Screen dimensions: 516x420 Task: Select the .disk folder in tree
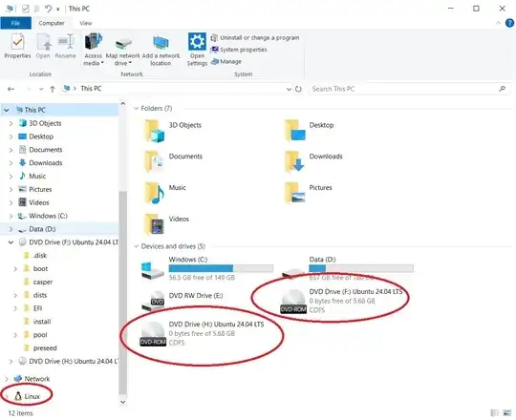click(40, 256)
